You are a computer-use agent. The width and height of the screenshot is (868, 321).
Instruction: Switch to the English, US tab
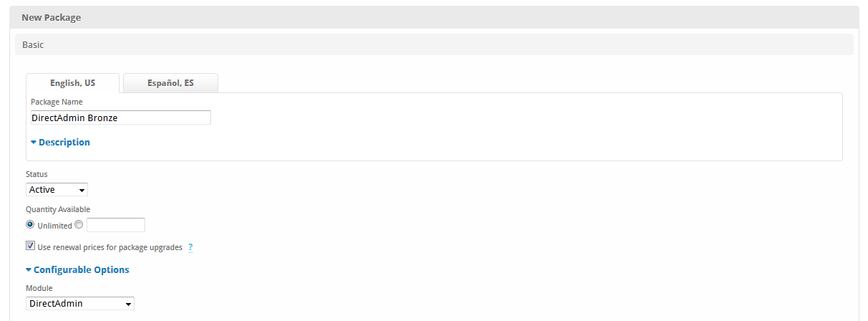point(72,83)
